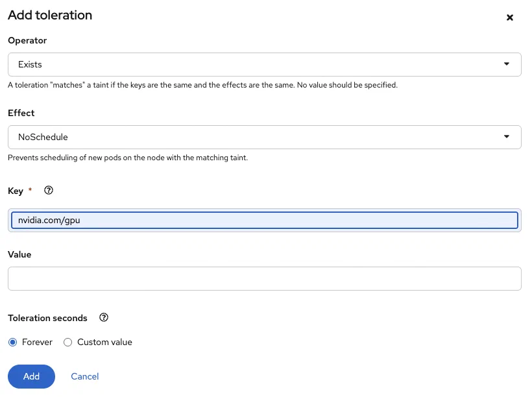Click the "Add toleration" dialog title
Viewport: 532px width, 397px height.
click(x=50, y=16)
